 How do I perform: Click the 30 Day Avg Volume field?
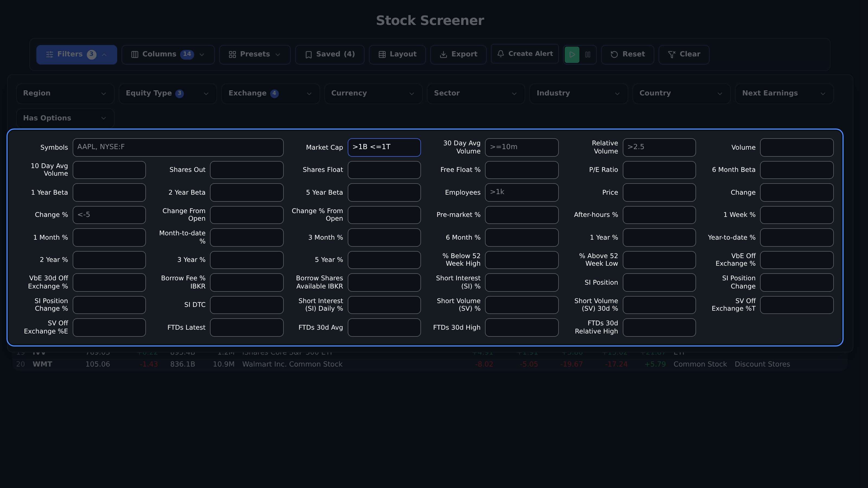522,147
